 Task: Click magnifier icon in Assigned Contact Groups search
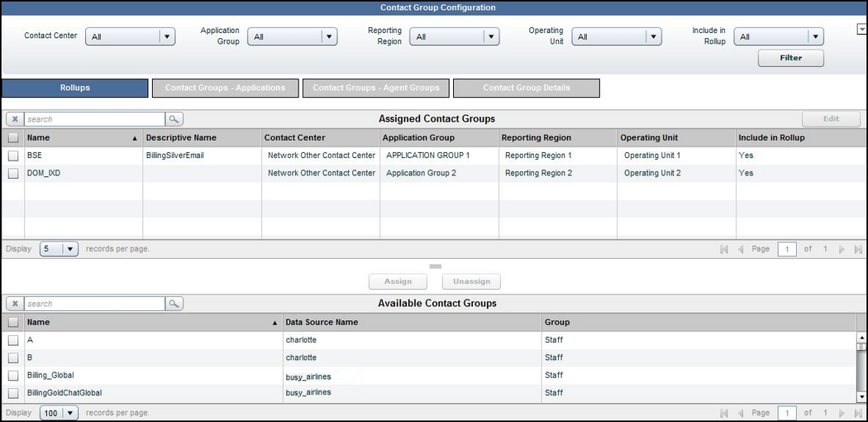174,119
